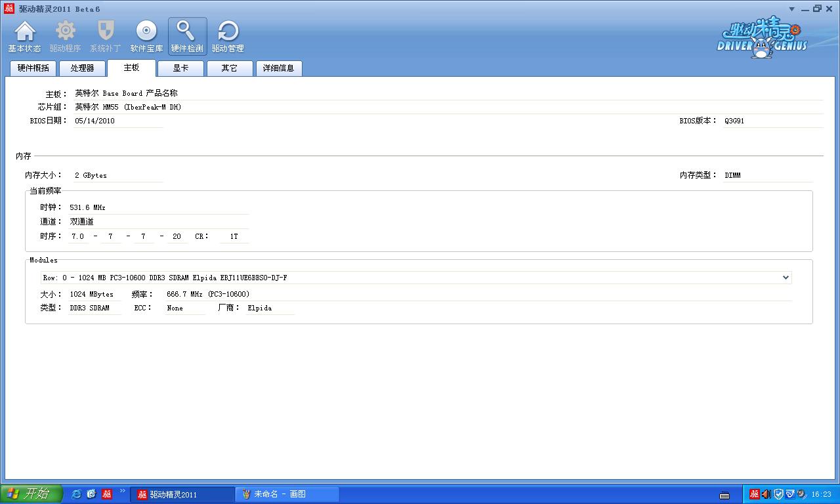Image resolution: width=840 pixels, height=504 pixels.
Task: Click channel value 双通道
Action: pos(81,222)
